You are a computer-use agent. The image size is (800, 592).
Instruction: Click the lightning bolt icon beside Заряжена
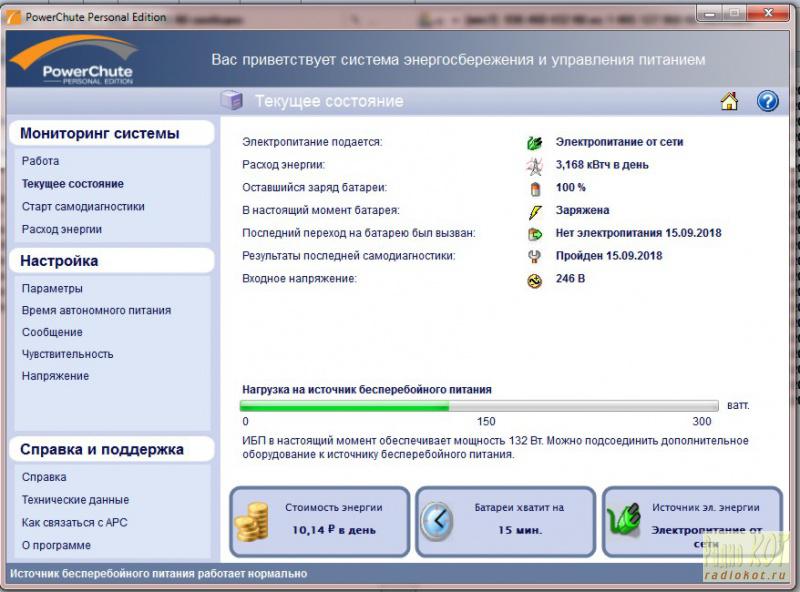coord(535,211)
